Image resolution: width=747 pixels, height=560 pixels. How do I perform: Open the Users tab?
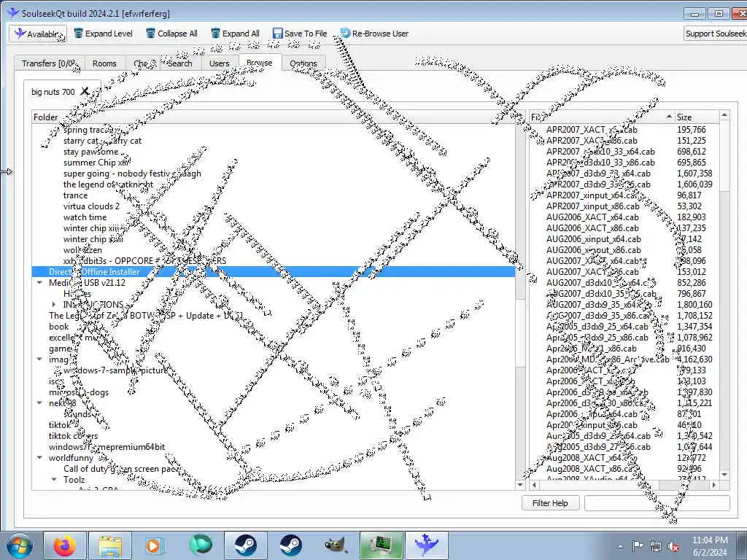pyautogui.click(x=219, y=63)
